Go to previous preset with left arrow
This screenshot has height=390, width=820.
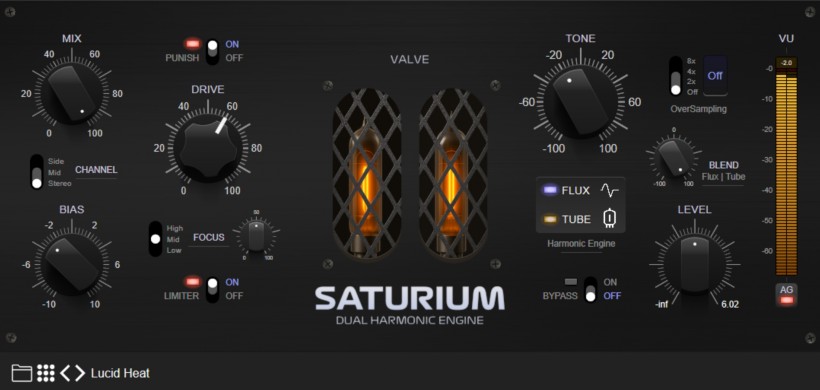point(65,373)
